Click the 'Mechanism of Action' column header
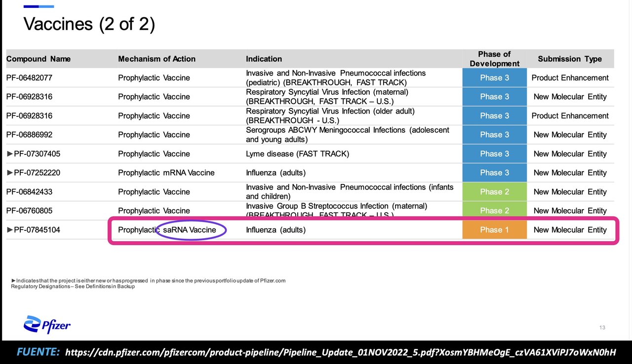Viewport: 632px width, 364px height. click(x=157, y=59)
